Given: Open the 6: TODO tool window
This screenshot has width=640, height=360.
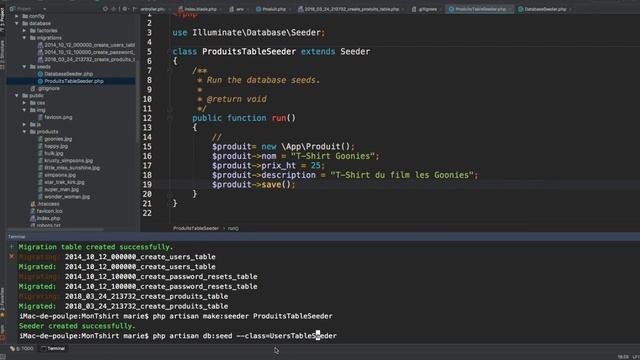Looking at the screenshot, I should click(22, 349).
